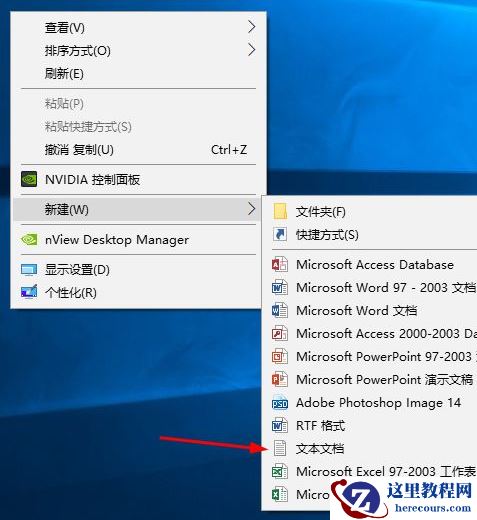Click the 个性化 personalization icon

click(x=29, y=292)
